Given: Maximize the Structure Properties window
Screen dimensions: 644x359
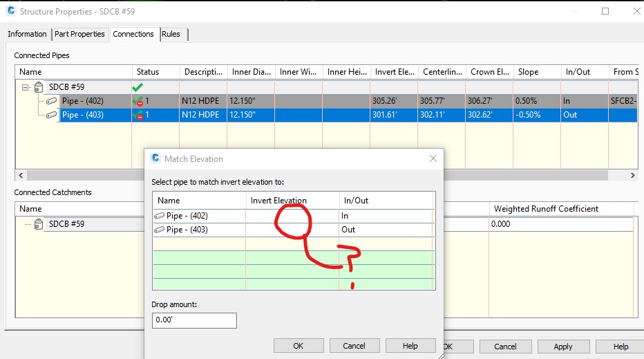Looking at the screenshot, I should 605,11.
